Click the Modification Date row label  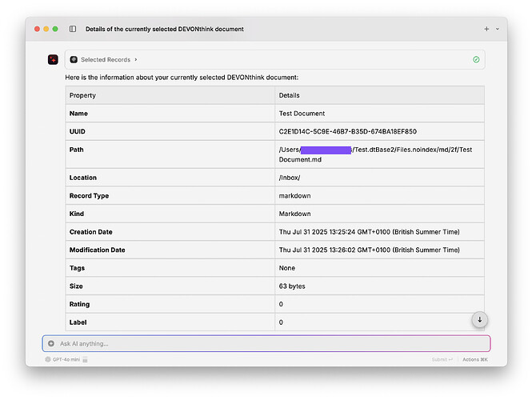click(97, 250)
